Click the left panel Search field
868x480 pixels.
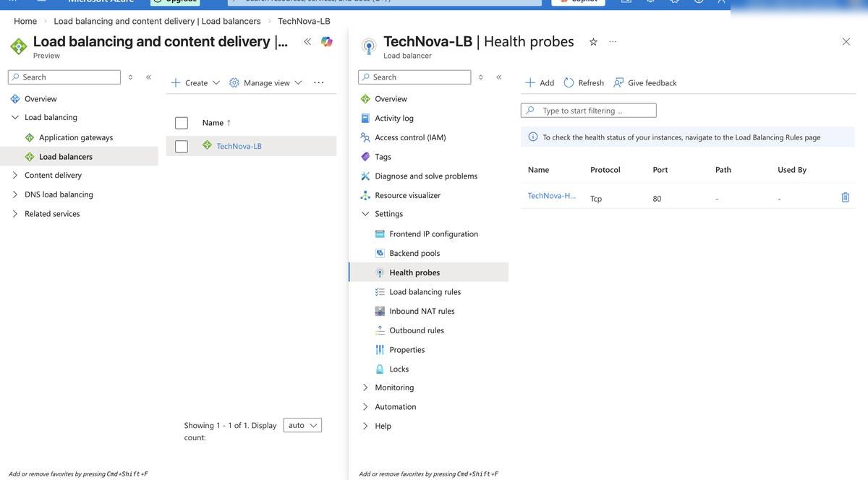[64, 77]
